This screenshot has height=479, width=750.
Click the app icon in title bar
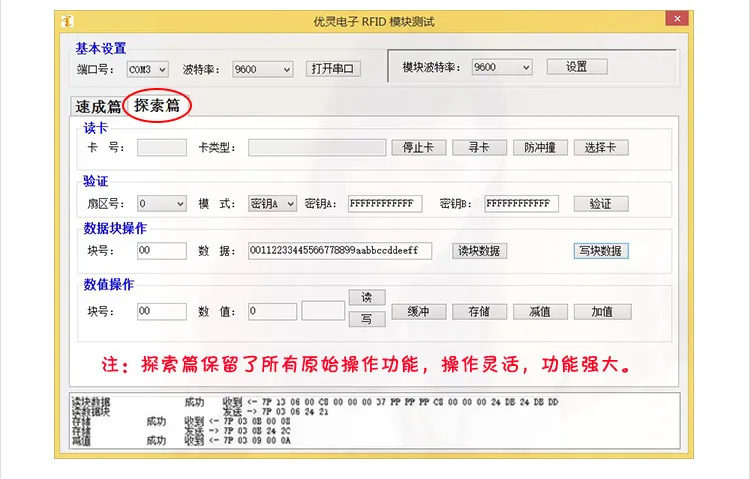click(x=67, y=21)
